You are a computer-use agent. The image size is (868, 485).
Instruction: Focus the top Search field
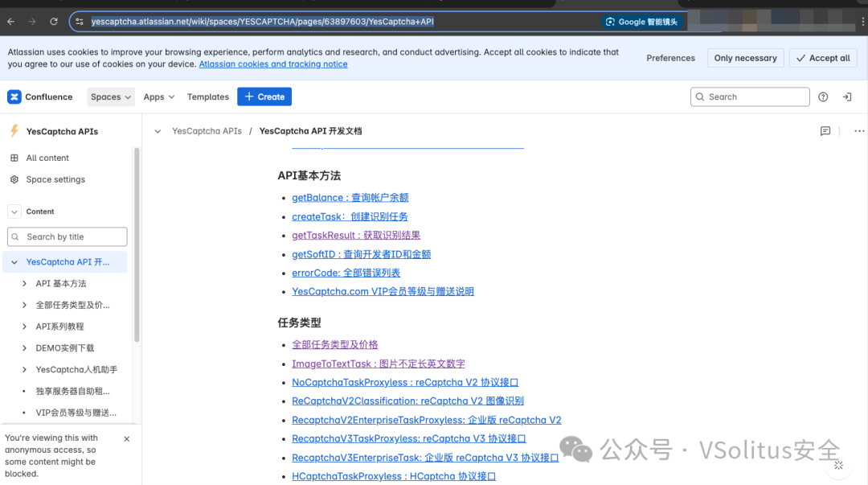pos(750,97)
